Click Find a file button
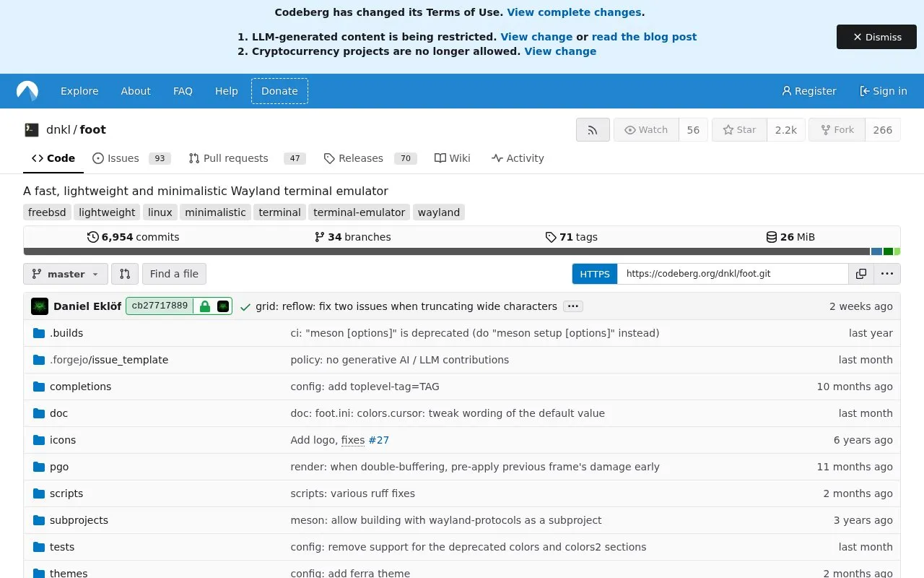Screen dimensions: 924x578 (x=174, y=274)
